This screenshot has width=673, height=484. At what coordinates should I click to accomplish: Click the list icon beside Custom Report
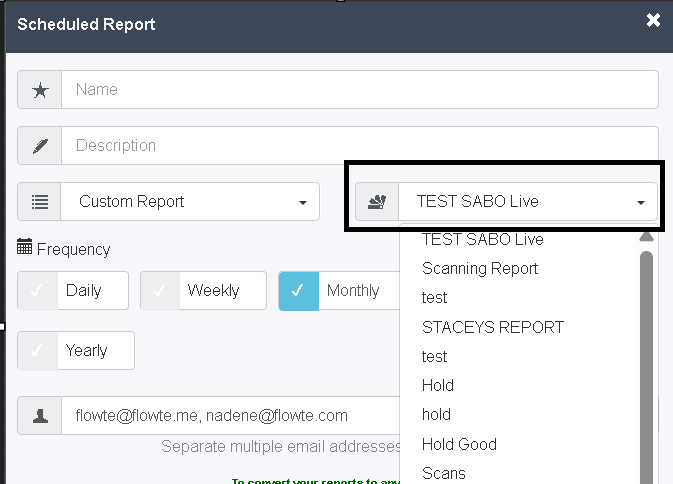[40, 201]
